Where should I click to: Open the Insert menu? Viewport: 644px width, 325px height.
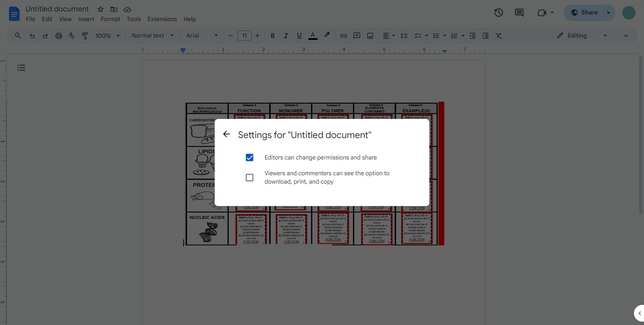pos(86,19)
